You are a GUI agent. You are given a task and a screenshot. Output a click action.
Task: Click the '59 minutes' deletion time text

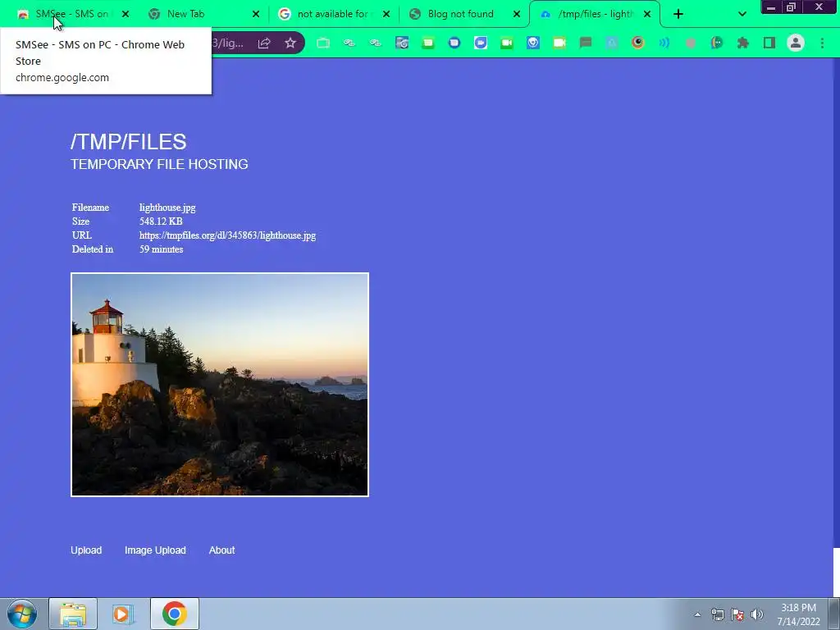click(x=162, y=249)
